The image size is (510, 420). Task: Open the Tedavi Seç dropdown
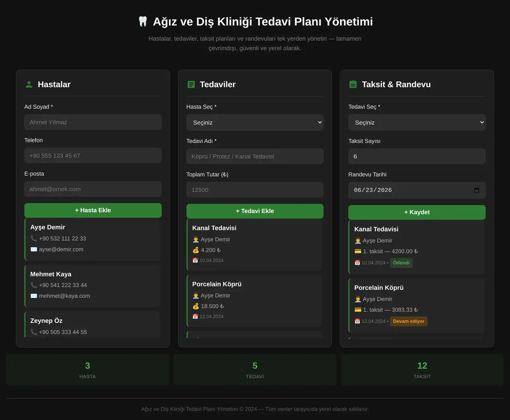pyautogui.click(x=417, y=122)
